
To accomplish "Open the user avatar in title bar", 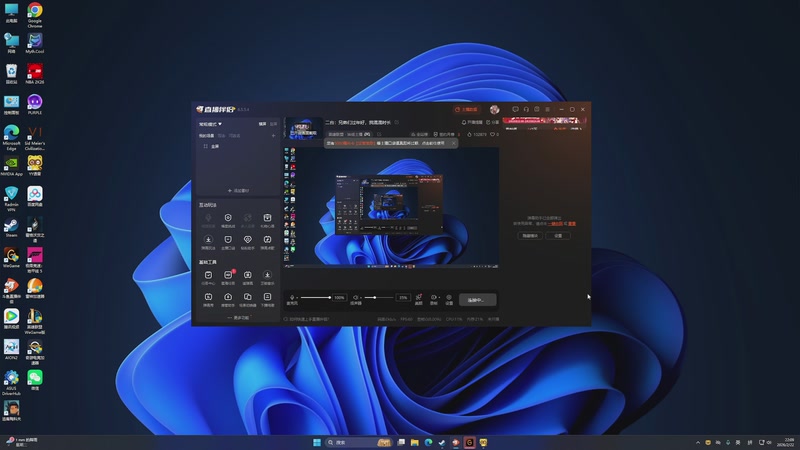I will [494, 109].
